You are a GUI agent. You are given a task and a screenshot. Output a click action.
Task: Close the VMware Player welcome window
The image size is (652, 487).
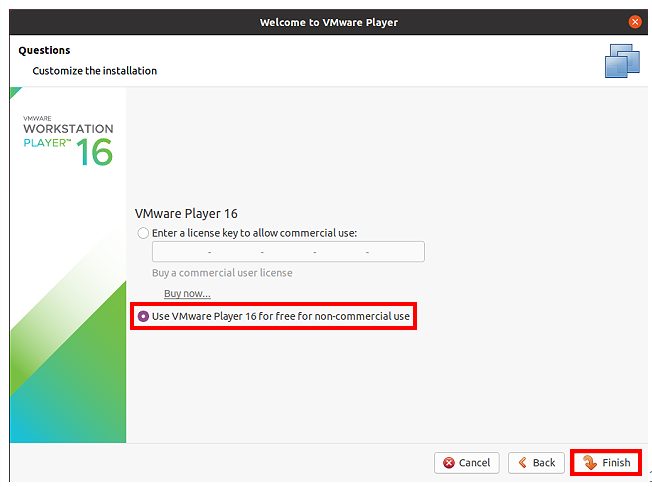click(635, 22)
